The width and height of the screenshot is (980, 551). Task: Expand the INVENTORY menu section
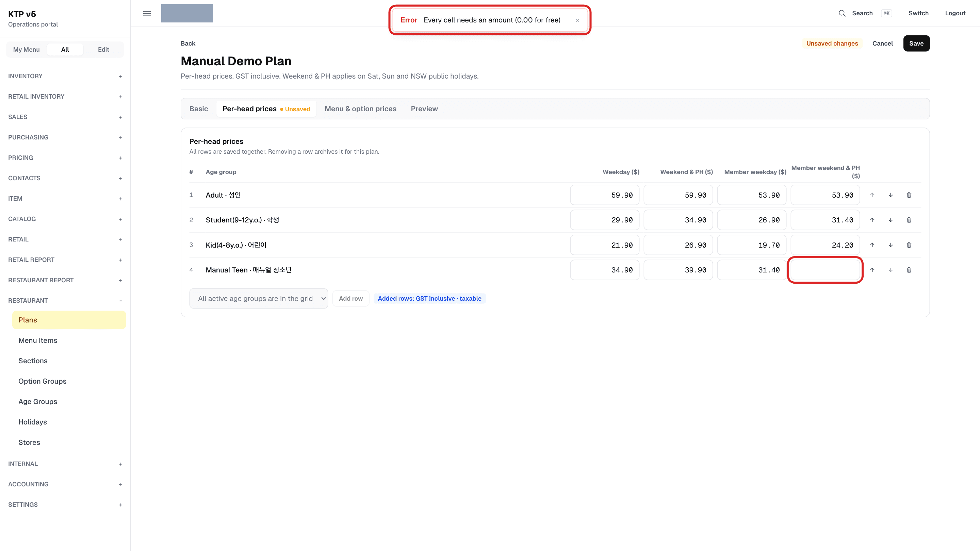click(x=65, y=76)
